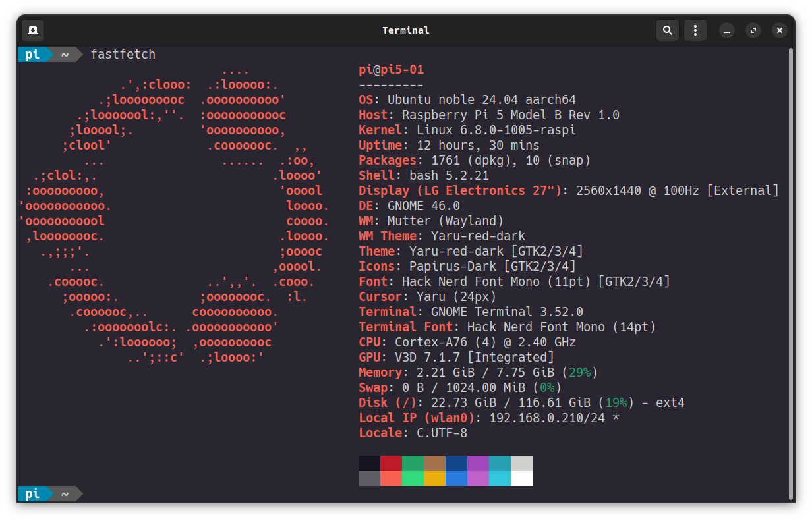Click the 'Local IP (wlan0)' line

[490, 418]
